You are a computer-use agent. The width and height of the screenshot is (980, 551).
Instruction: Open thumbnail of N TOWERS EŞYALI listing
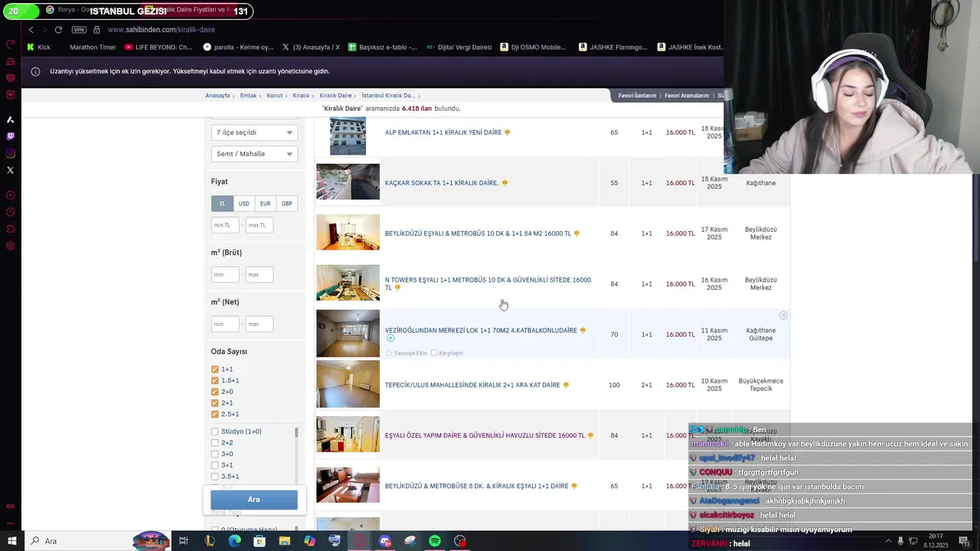click(348, 282)
